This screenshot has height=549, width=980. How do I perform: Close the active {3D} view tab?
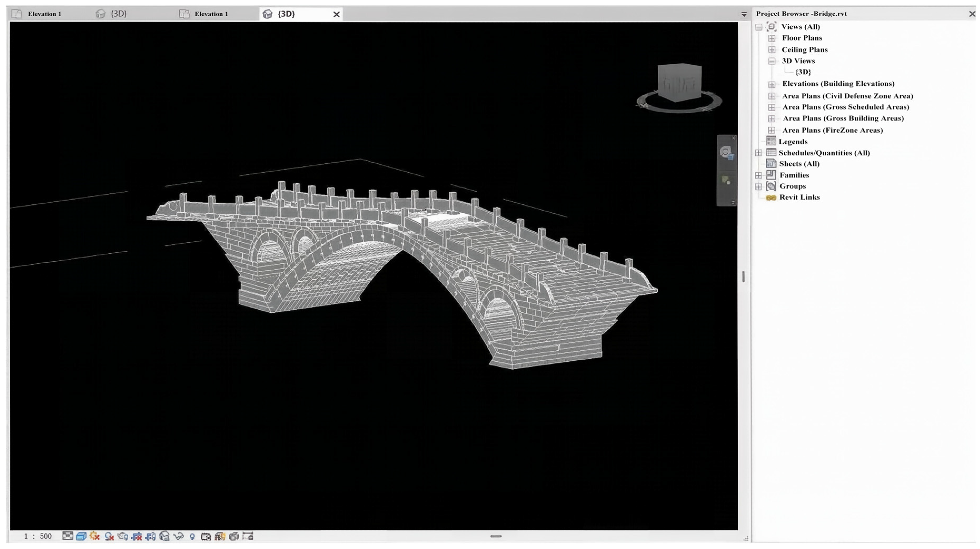click(336, 14)
